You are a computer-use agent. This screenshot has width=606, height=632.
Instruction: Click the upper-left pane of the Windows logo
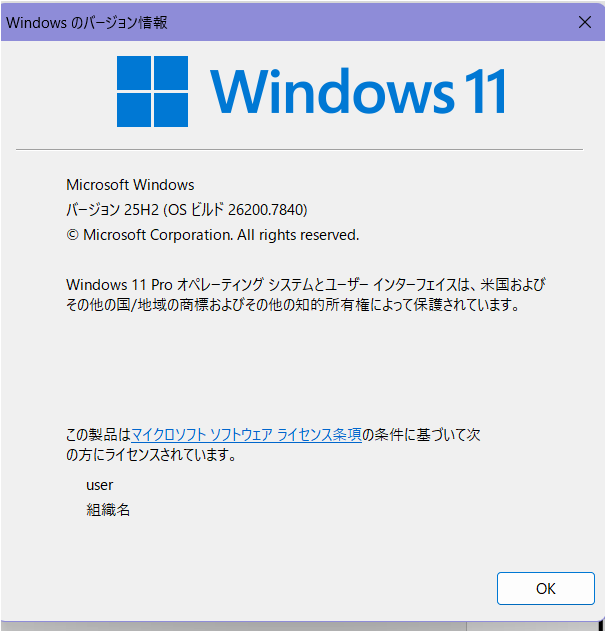point(134,73)
